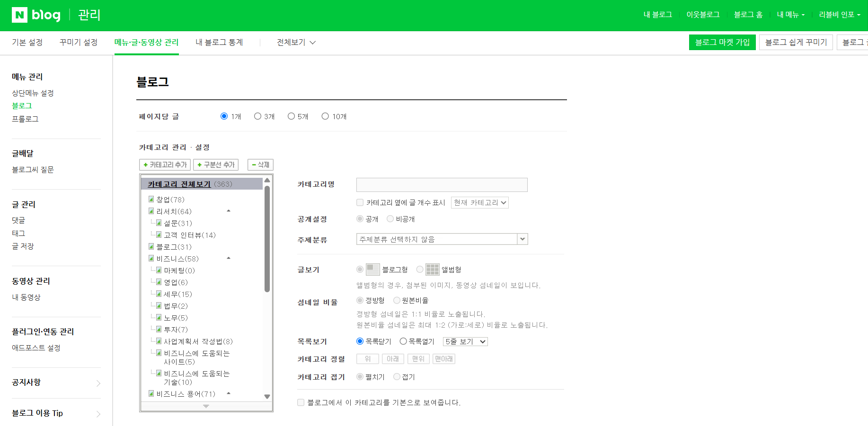Select the 블로그형 list view icon
The image size is (868, 426).
(372, 269)
